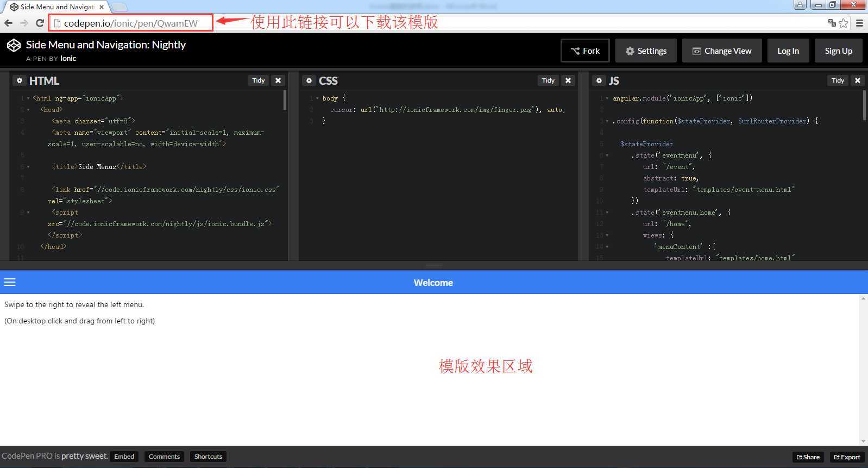Viewport: 868px width, 468px height.
Task: Click the preview scrollbar up arrow
Action: [863, 299]
